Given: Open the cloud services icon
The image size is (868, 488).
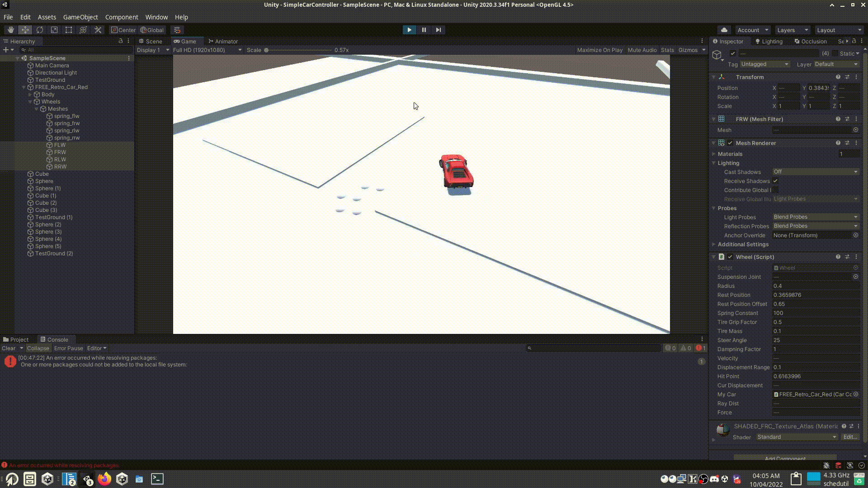Looking at the screenshot, I should 724,30.
